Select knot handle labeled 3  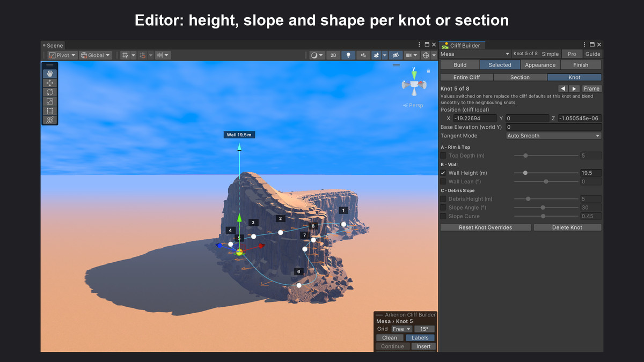254,236
